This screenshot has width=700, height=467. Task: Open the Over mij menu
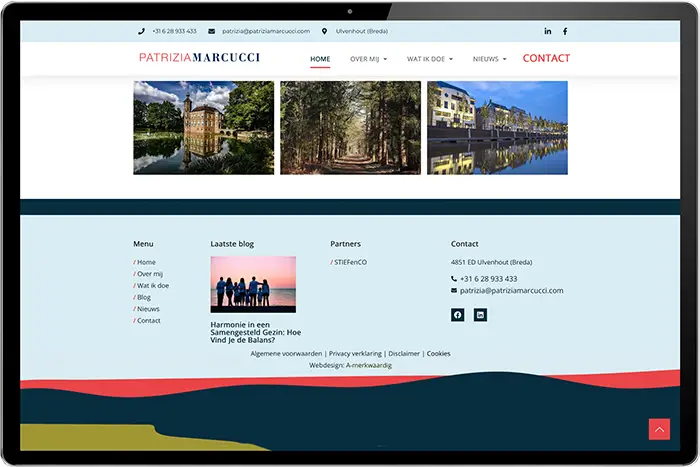(365, 59)
